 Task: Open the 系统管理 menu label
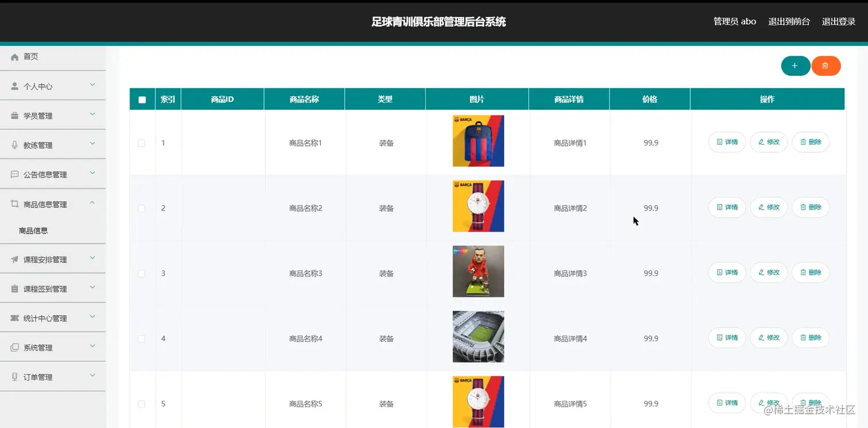[38, 348]
